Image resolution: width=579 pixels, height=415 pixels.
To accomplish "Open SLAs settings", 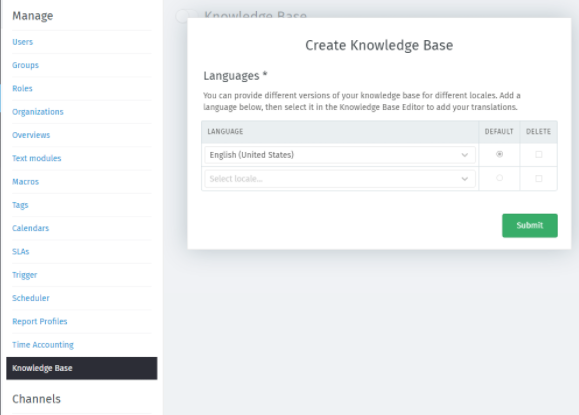I will pyautogui.click(x=21, y=252).
